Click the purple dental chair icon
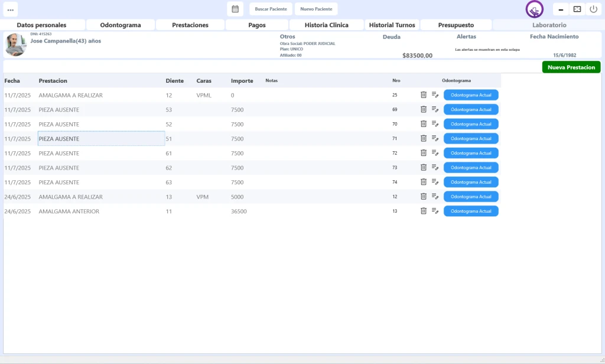The width and height of the screenshot is (605, 364). coord(534,9)
